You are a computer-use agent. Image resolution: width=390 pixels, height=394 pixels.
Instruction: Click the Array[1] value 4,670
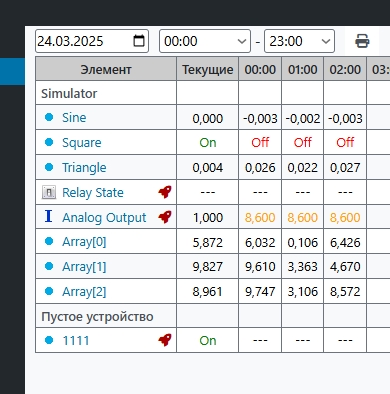point(345,266)
